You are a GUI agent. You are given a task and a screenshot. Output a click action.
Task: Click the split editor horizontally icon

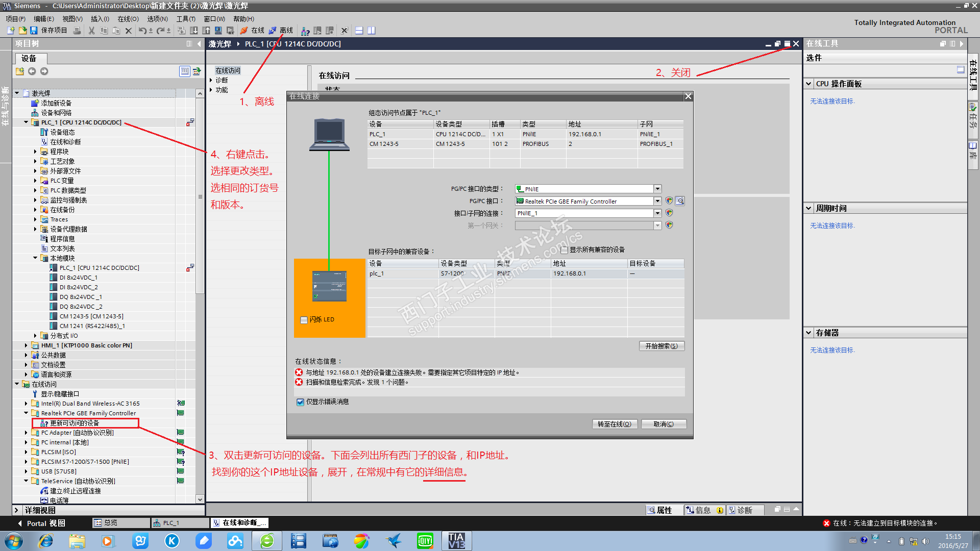359,31
